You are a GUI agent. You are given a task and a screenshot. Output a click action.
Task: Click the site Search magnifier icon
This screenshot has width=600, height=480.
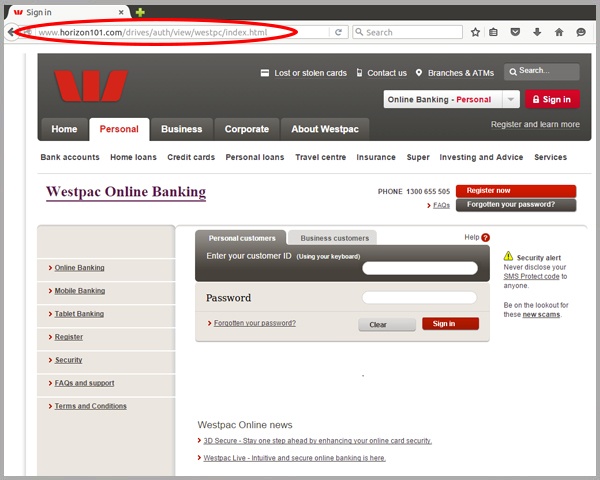513,72
